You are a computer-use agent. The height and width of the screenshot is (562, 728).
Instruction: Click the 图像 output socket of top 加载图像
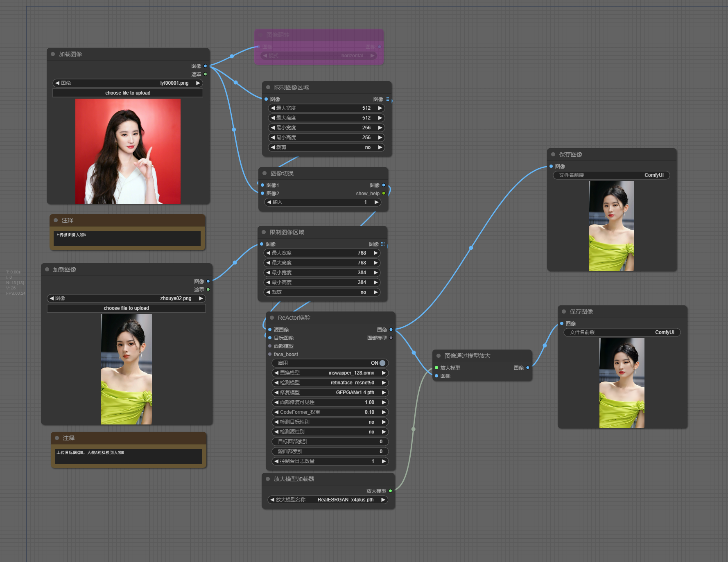[x=205, y=66]
